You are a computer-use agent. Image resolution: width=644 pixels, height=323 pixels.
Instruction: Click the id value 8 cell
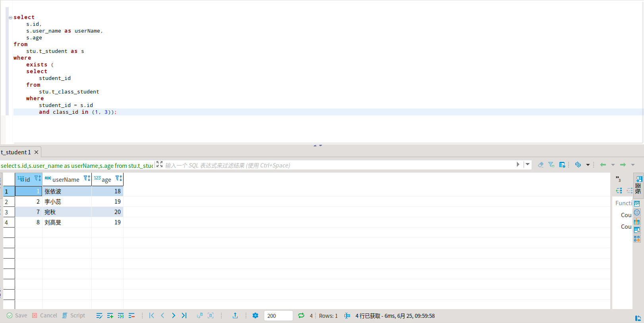[29, 222]
